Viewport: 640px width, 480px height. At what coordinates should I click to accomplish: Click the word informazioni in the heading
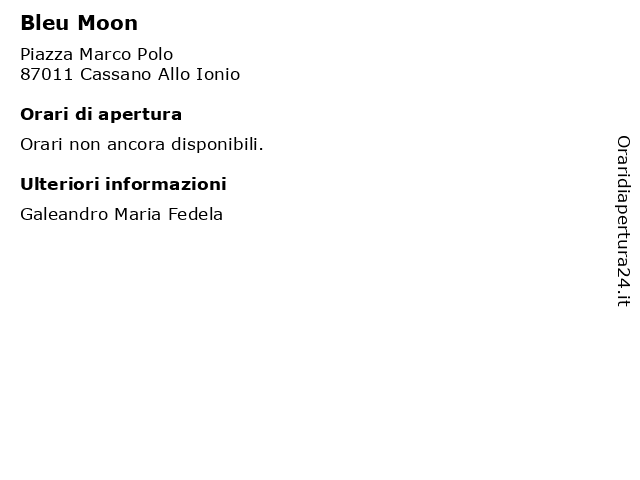click(x=166, y=184)
